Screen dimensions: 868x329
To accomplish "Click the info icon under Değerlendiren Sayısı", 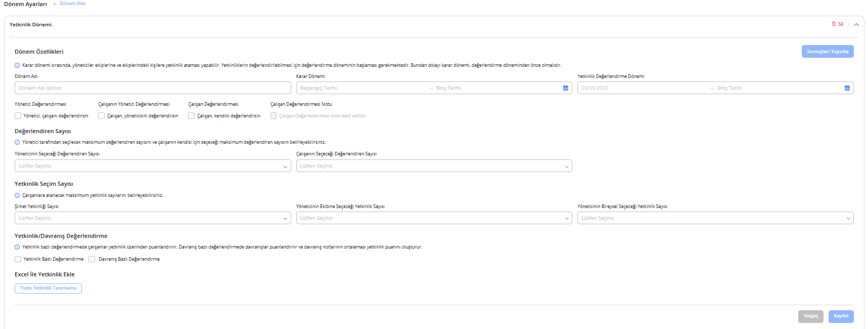I will coord(17,142).
